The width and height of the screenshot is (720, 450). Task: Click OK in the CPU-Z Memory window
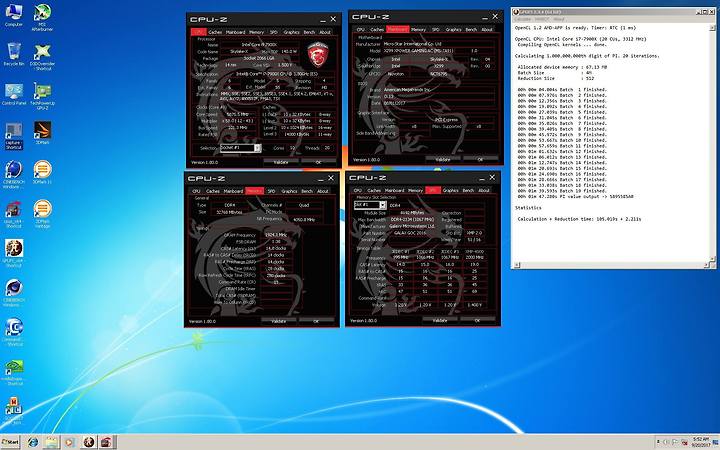pyautogui.click(x=316, y=321)
